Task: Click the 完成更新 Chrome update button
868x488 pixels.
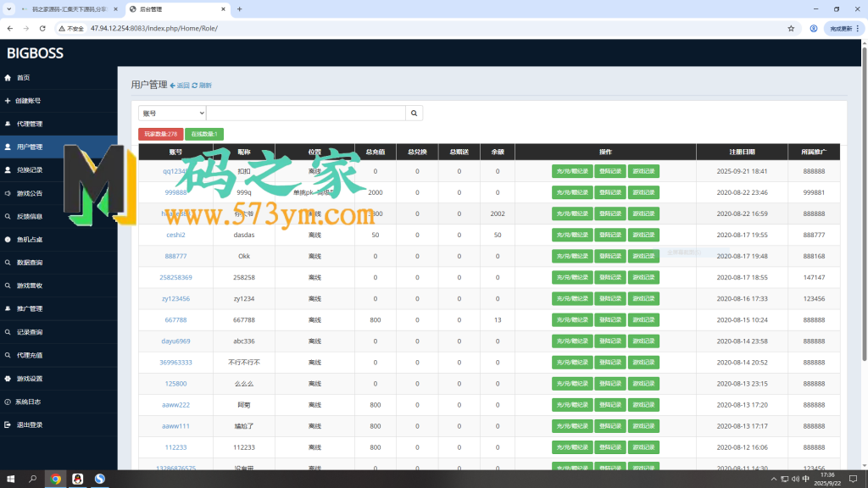Action: click(843, 28)
